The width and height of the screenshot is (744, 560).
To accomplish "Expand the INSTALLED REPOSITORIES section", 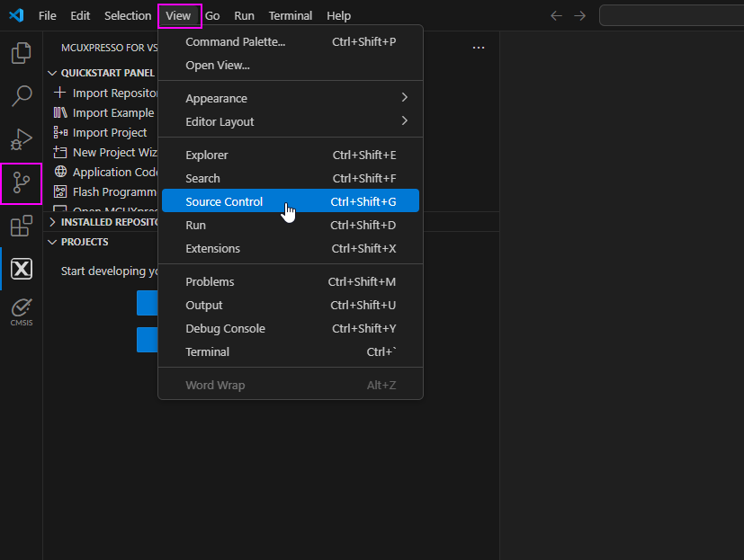I will point(52,222).
